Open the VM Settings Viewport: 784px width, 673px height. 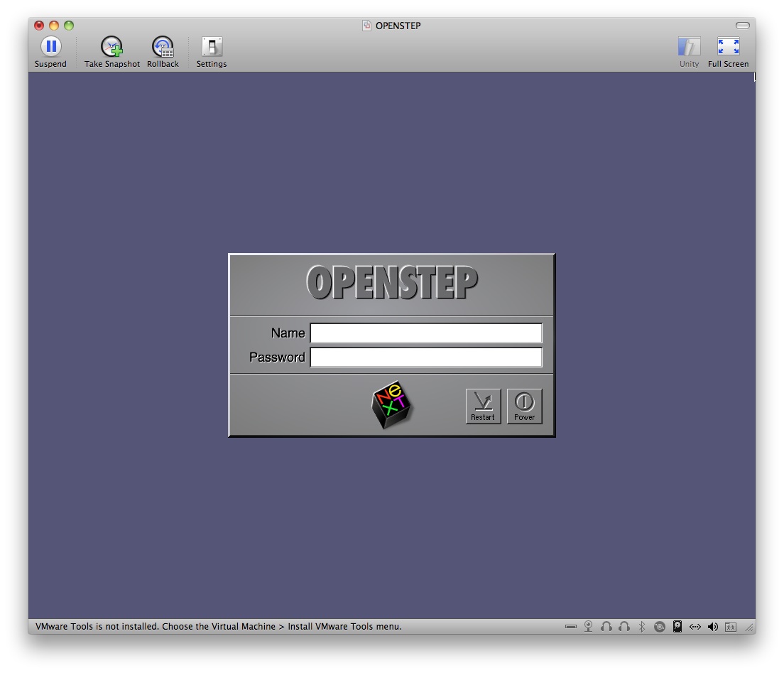click(212, 52)
